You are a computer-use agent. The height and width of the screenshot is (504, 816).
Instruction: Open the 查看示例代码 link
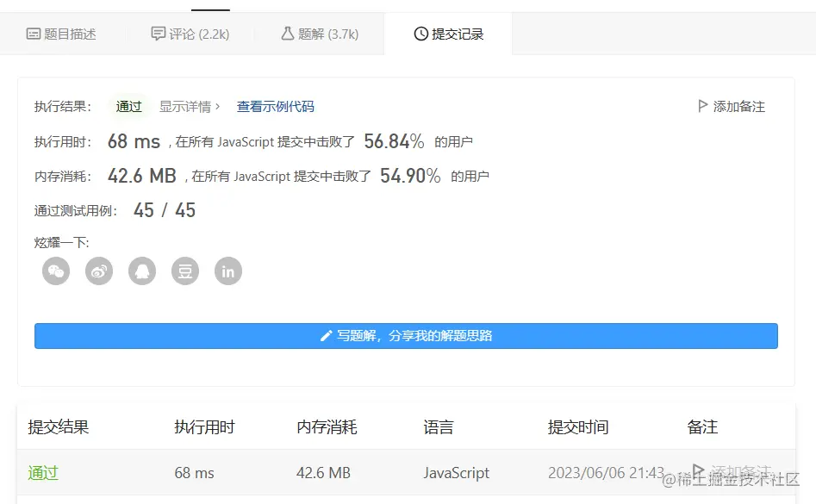(x=275, y=107)
